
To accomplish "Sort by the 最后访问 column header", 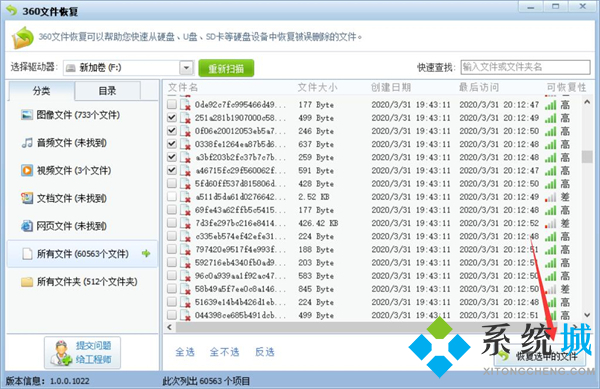I will [479, 88].
